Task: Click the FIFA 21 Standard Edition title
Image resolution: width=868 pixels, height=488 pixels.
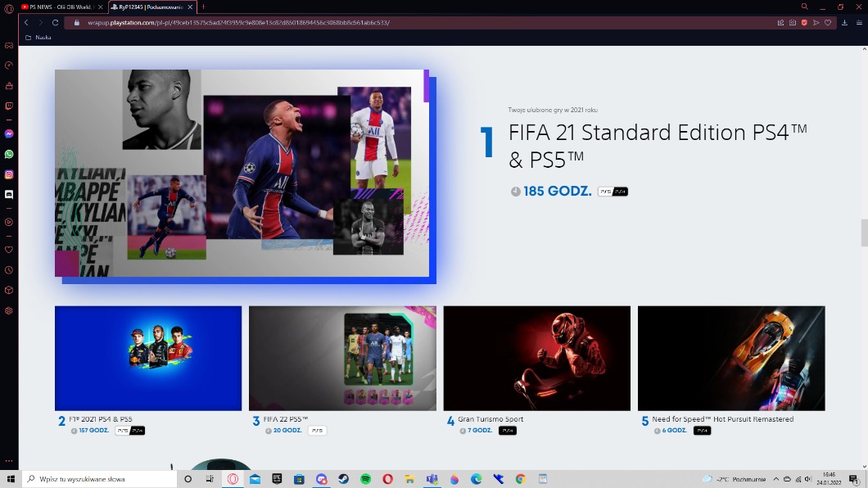Action: coord(658,145)
